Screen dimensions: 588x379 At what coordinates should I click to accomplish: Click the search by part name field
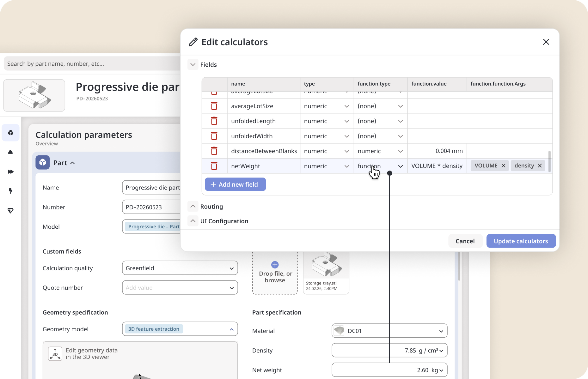point(92,63)
